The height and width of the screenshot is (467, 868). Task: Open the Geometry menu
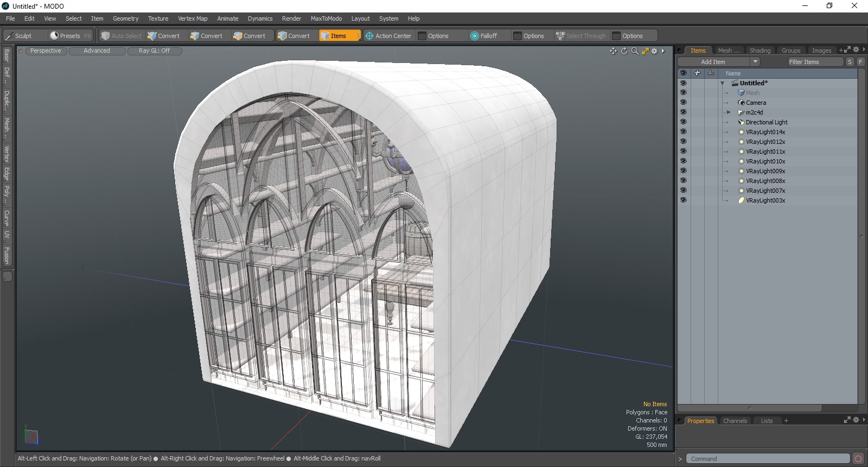(125, 18)
